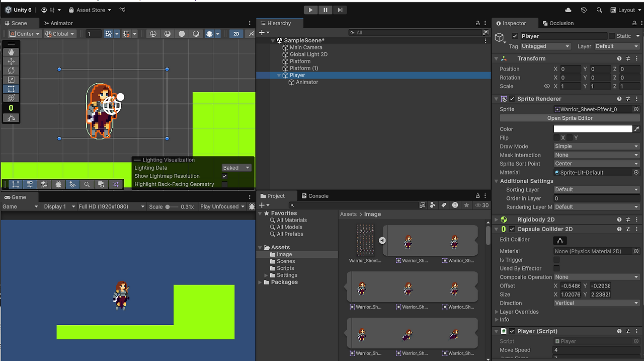Click the Move Speed input field

tap(597, 350)
